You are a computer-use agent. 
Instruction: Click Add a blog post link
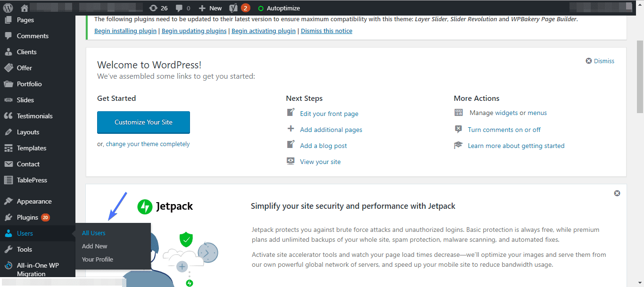pyautogui.click(x=323, y=146)
